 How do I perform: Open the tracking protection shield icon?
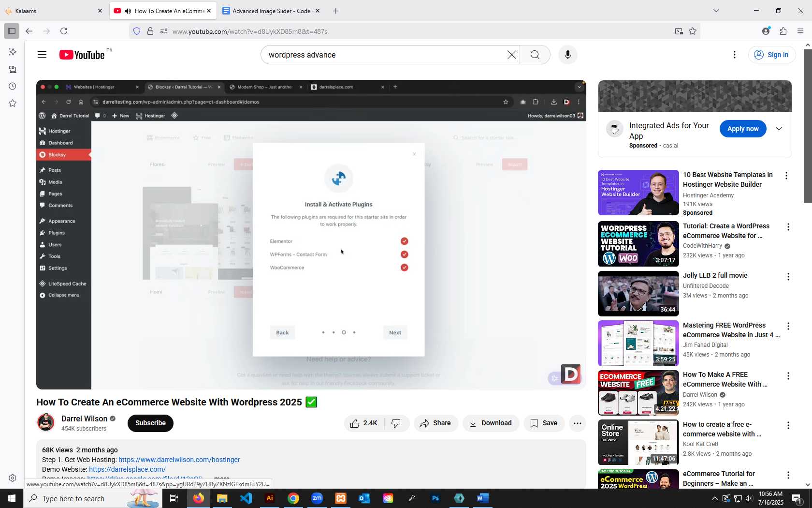pyautogui.click(x=137, y=31)
